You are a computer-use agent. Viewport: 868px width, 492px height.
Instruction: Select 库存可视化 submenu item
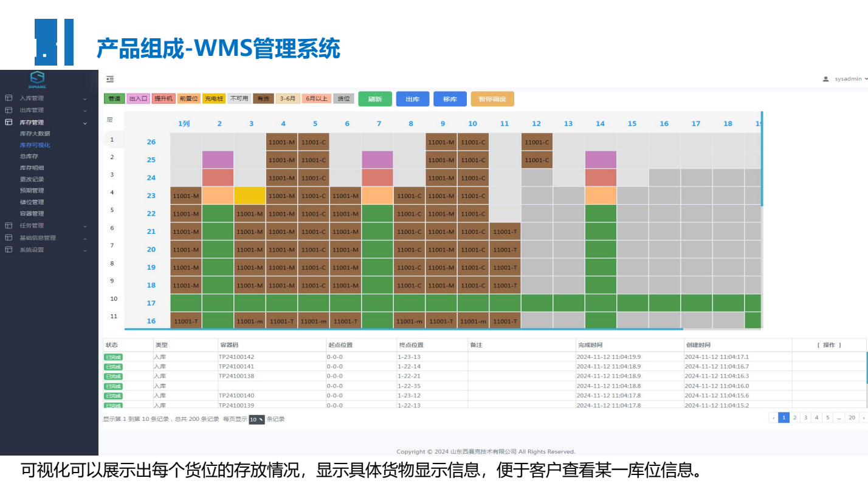click(x=35, y=145)
